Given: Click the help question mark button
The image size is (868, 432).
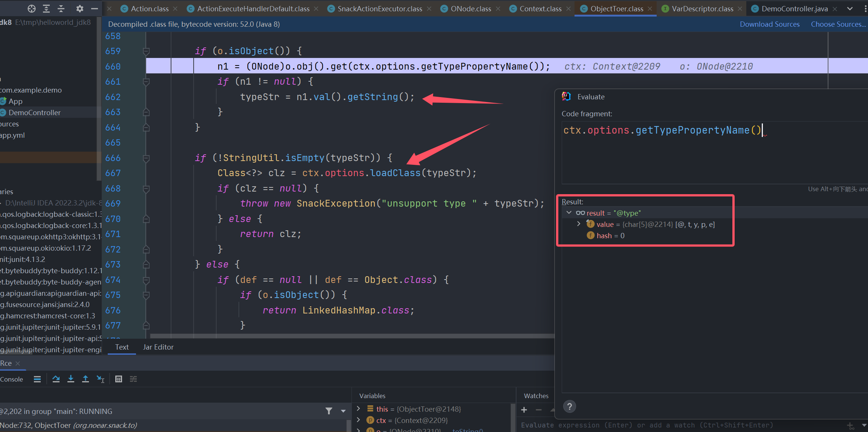Looking at the screenshot, I should 569,406.
